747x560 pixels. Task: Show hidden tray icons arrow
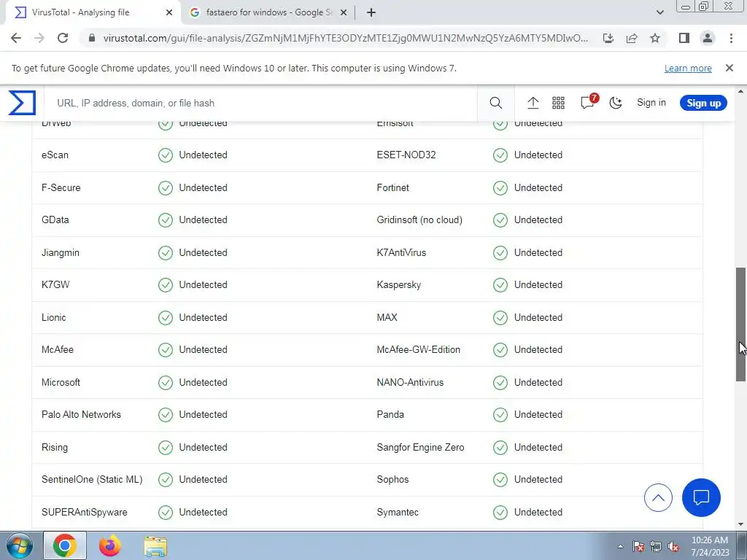620,546
